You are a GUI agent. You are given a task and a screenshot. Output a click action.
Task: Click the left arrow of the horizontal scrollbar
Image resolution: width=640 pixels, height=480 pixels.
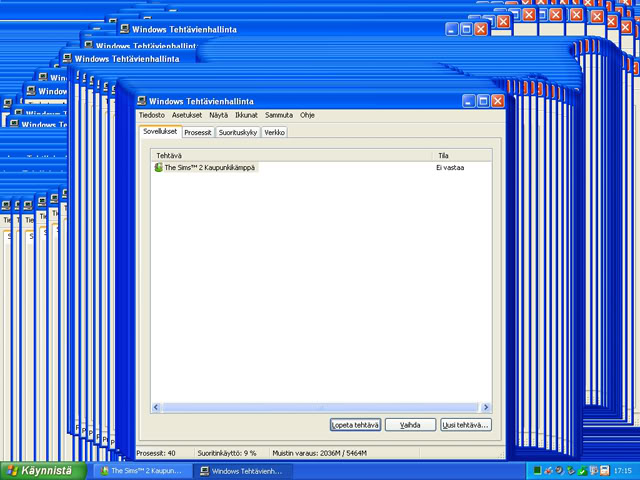156,407
